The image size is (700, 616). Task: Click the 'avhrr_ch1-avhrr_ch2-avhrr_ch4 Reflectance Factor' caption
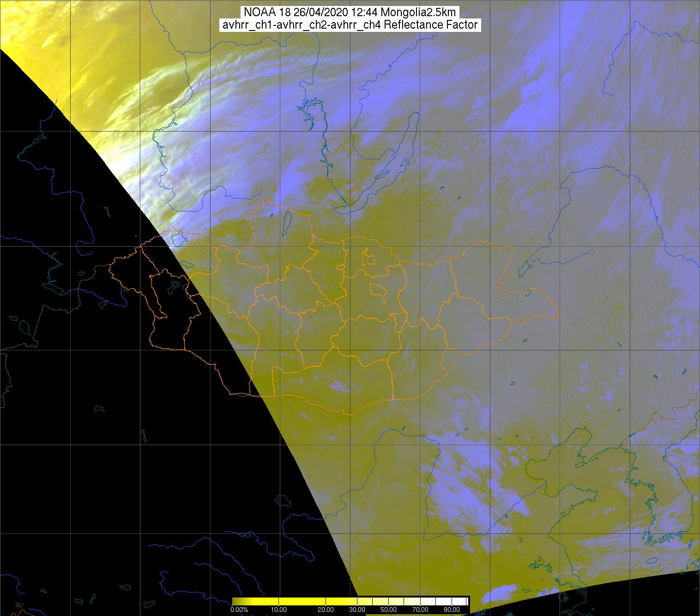(x=350, y=25)
